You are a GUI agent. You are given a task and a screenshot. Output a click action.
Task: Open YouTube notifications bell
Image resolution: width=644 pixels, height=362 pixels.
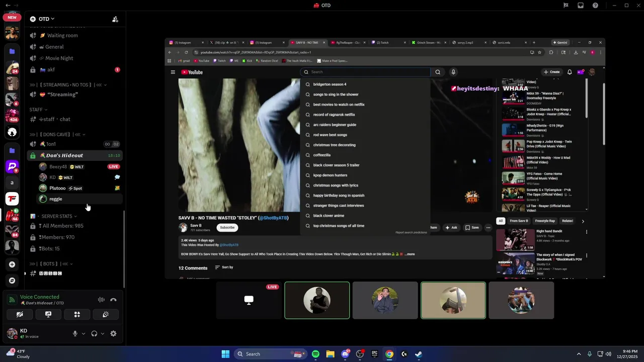570,72
